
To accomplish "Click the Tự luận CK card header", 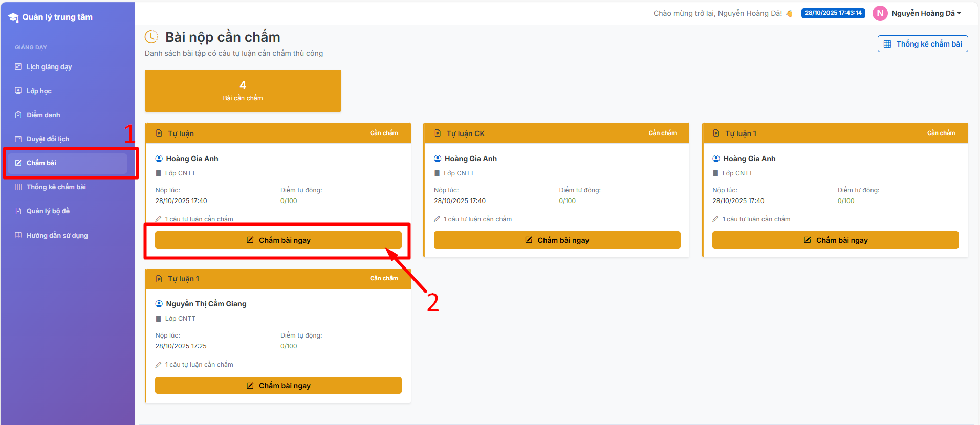I will tap(556, 133).
